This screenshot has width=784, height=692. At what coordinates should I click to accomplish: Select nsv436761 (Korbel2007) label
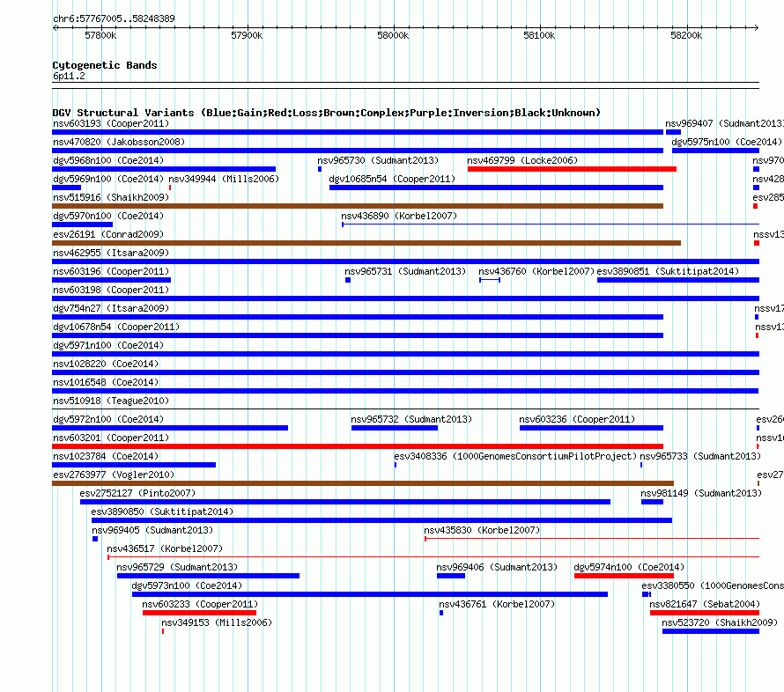pos(497,604)
